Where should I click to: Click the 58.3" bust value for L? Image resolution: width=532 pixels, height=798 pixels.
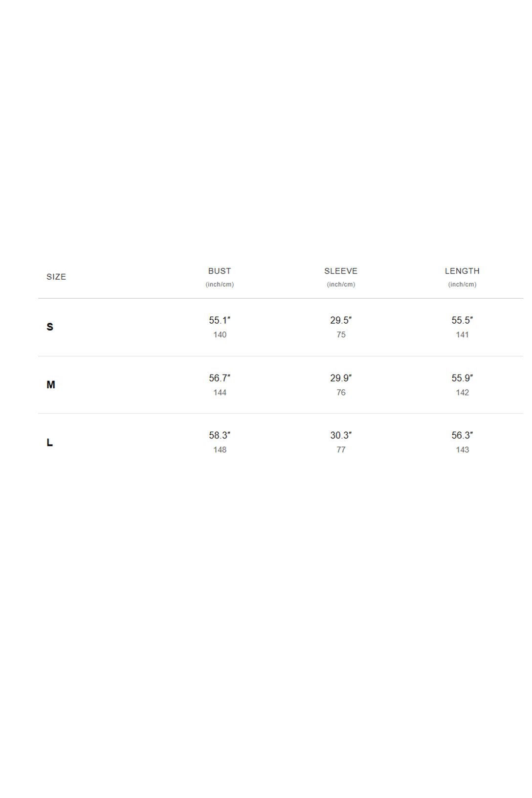[220, 435]
